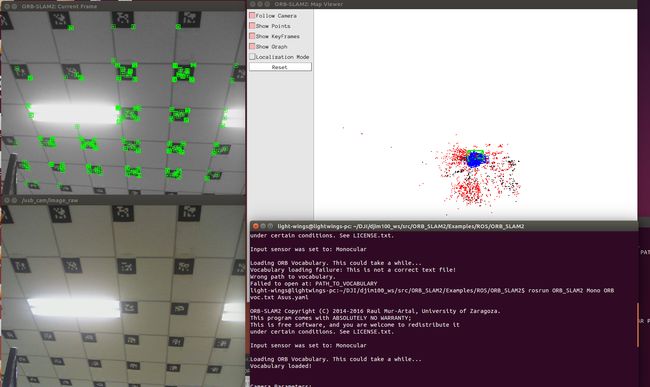Click the first 'Input sensor was set to: Monocular' line
The image size is (650, 387).
308,249
